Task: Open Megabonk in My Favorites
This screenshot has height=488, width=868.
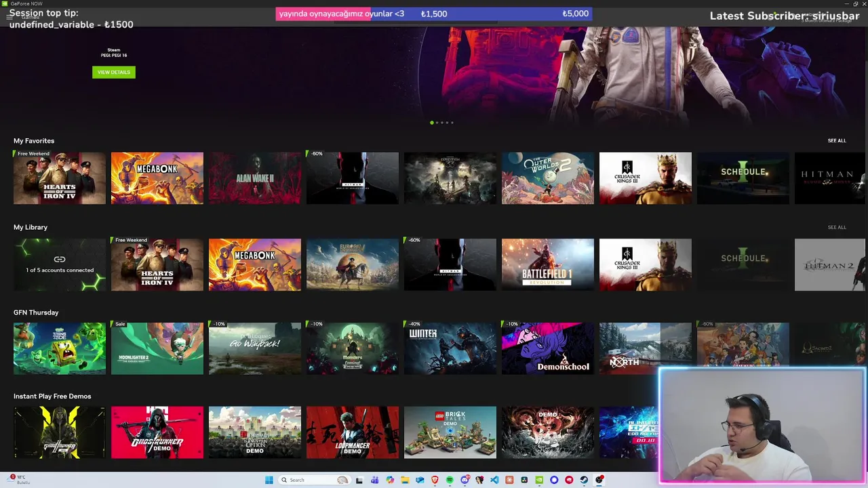Action: (x=157, y=178)
